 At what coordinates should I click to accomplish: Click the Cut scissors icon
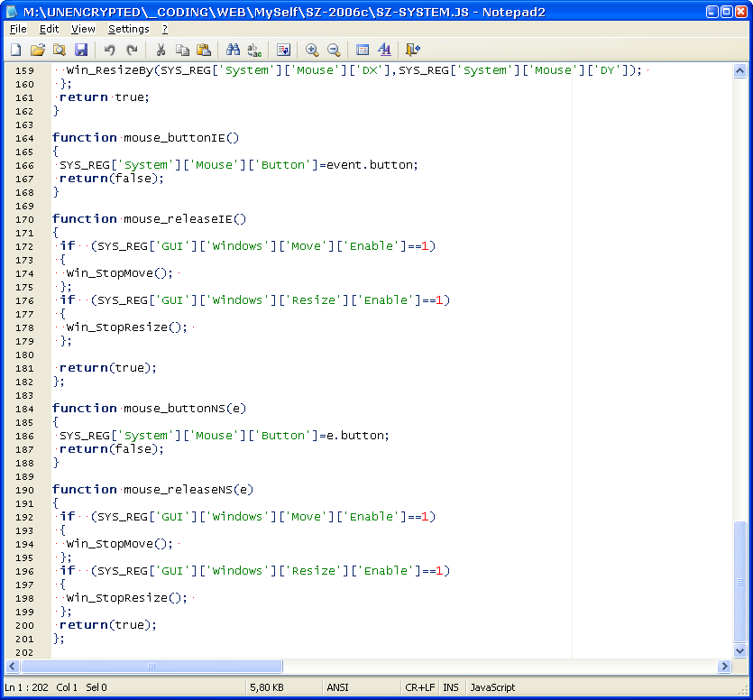click(161, 50)
